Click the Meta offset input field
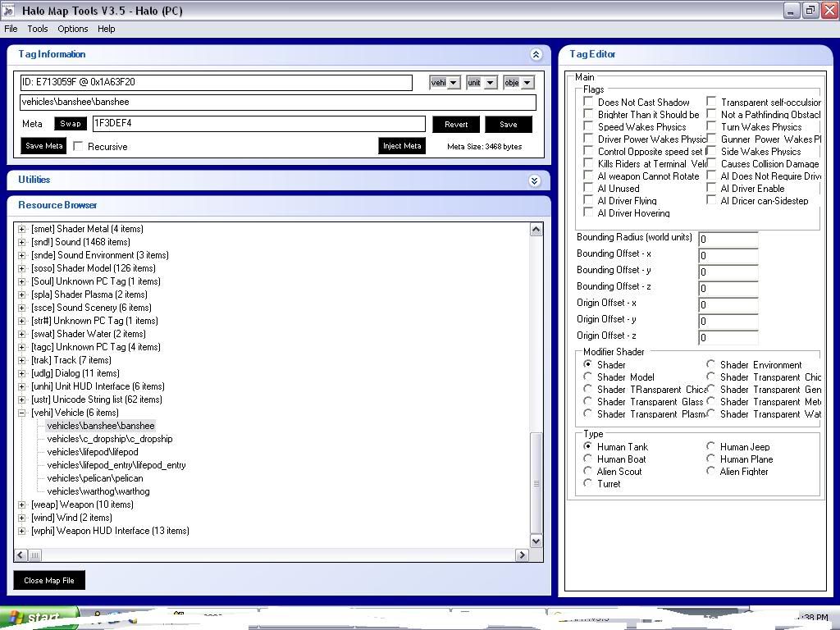This screenshot has width=840, height=630. click(x=258, y=124)
